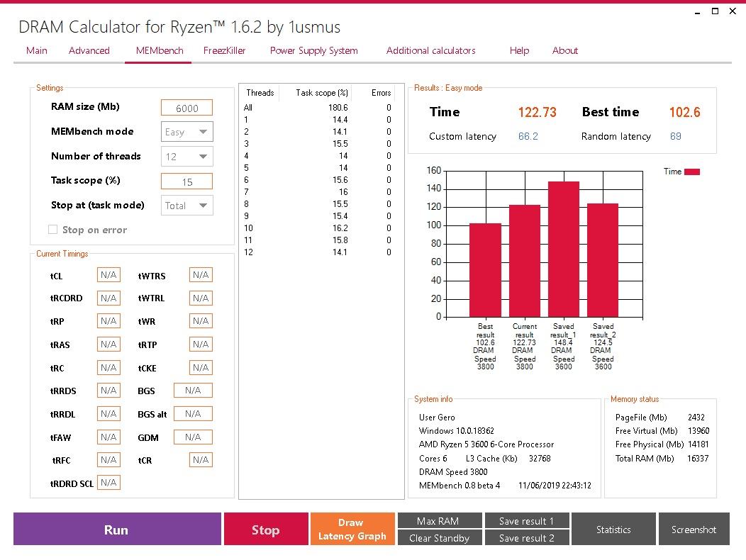Click the tRTP timing field
The height and width of the screenshot is (560, 746).
tap(201, 345)
